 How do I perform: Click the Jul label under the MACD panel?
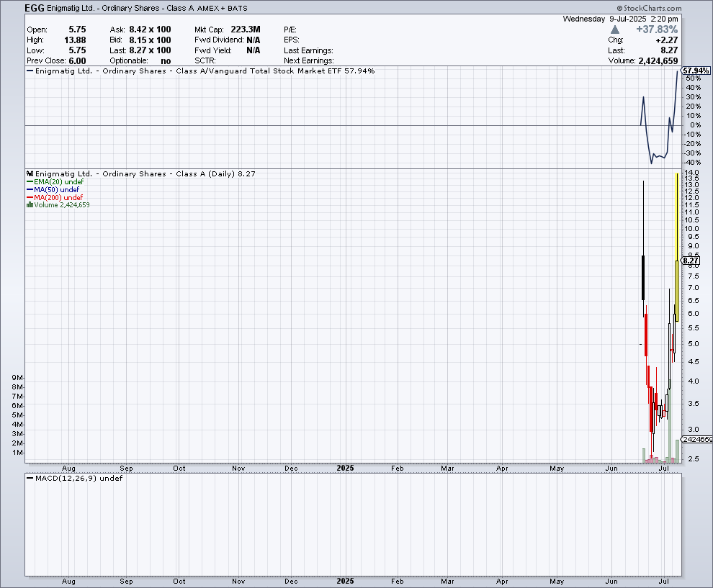pyautogui.click(x=664, y=582)
